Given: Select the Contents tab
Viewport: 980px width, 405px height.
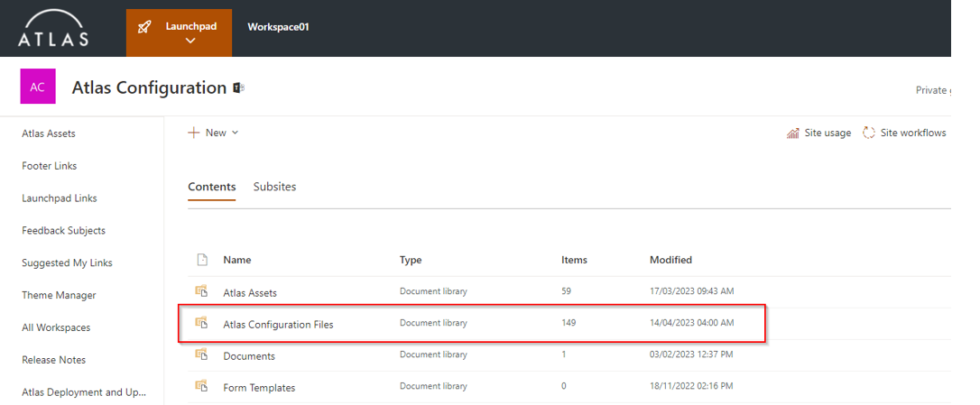Looking at the screenshot, I should pos(211,187).
